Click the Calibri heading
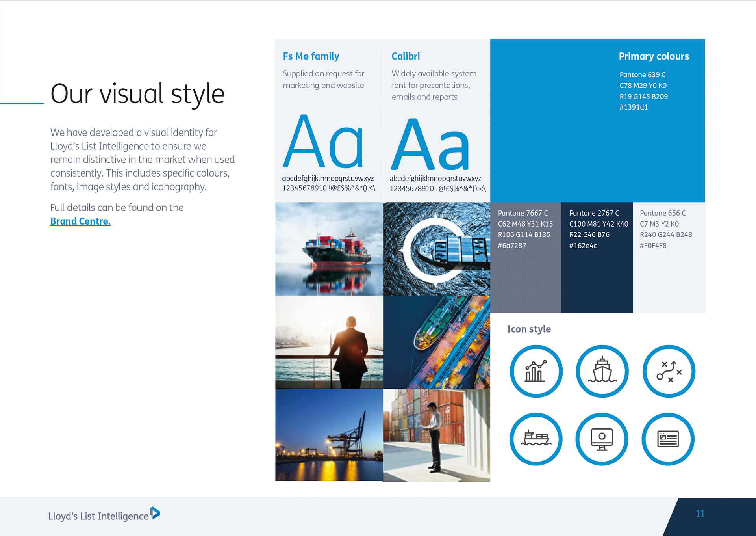The width and height of the screenshot is (756, 536). click(x=406, y=56)
